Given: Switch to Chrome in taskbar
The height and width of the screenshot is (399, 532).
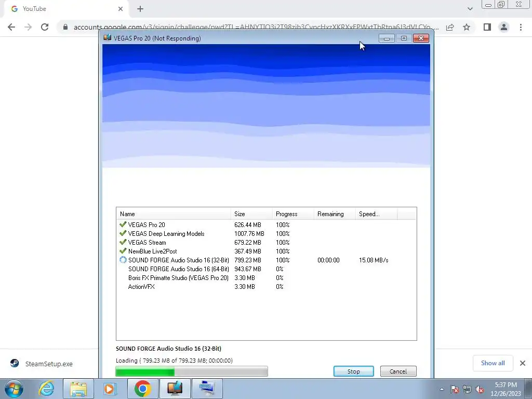Looking at the screenshot, I should click(x=142, y=389).
